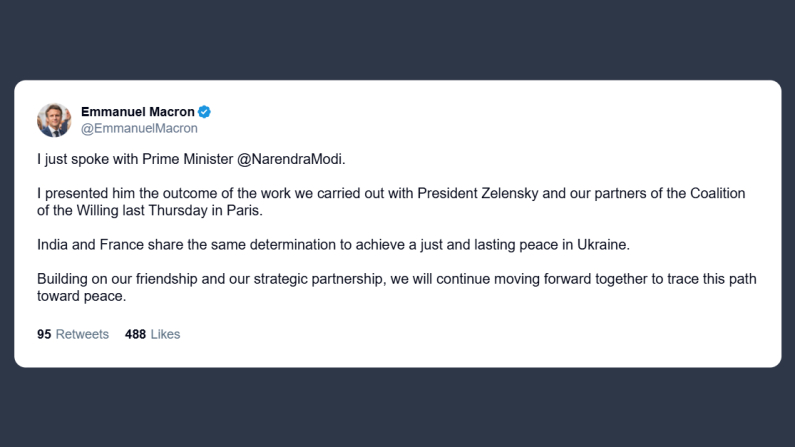The width and height of the screenshot is (795, 447).
Task: Open the @EmmanuelMacron handle link
Action: pyautogui.click(x=139, y=128)
